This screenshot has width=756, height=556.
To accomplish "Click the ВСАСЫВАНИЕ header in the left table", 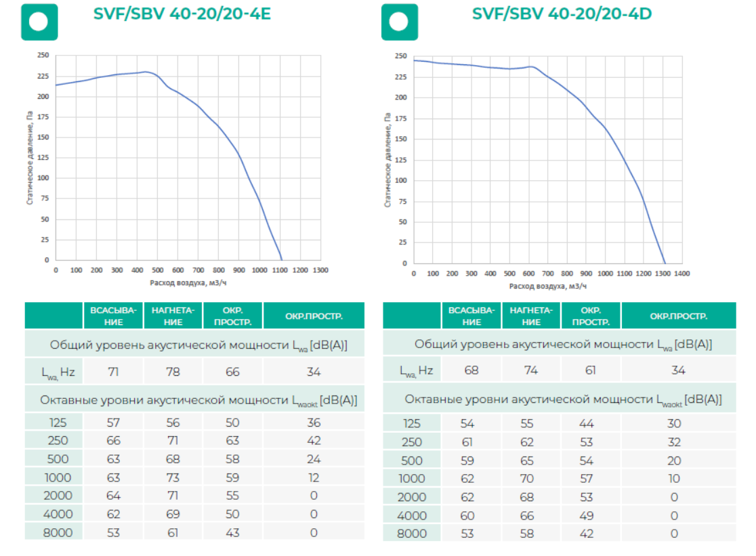I will 113,316.
